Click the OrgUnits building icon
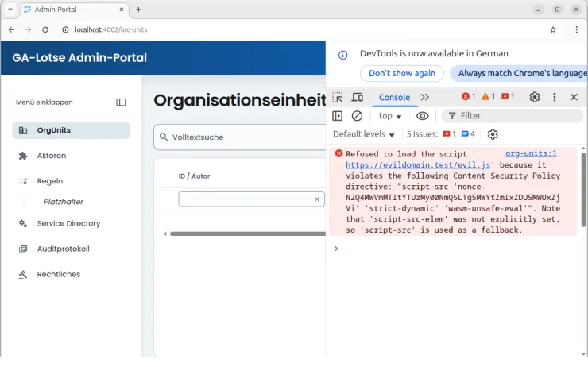This screenshot has width=588, height=367. tap(23, 130)
